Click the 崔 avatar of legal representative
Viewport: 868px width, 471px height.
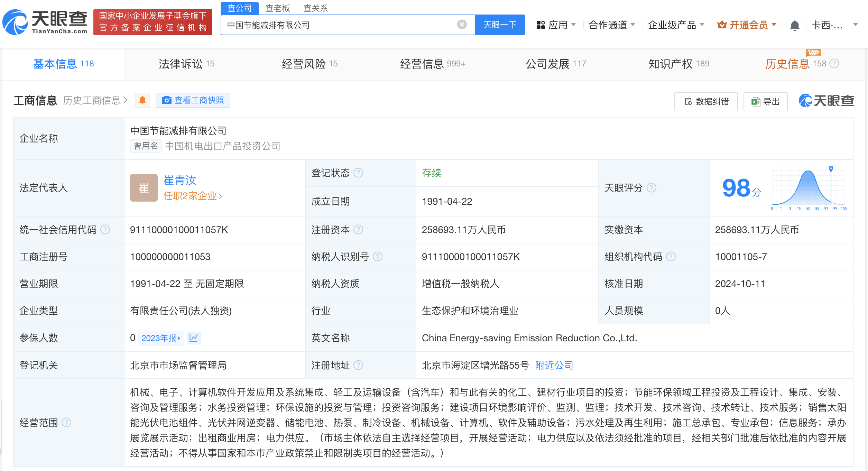(x=144, y=188)
